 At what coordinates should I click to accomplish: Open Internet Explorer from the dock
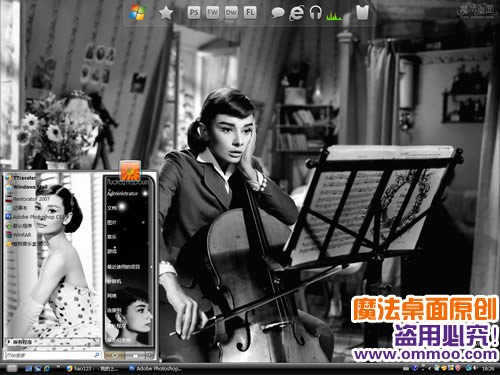tap(296, 13)
